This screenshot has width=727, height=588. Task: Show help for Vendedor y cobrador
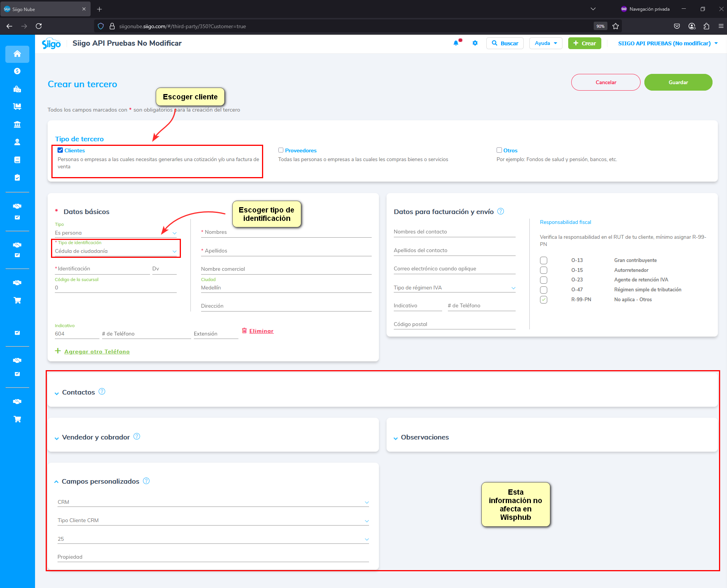(x=137, y=436)
